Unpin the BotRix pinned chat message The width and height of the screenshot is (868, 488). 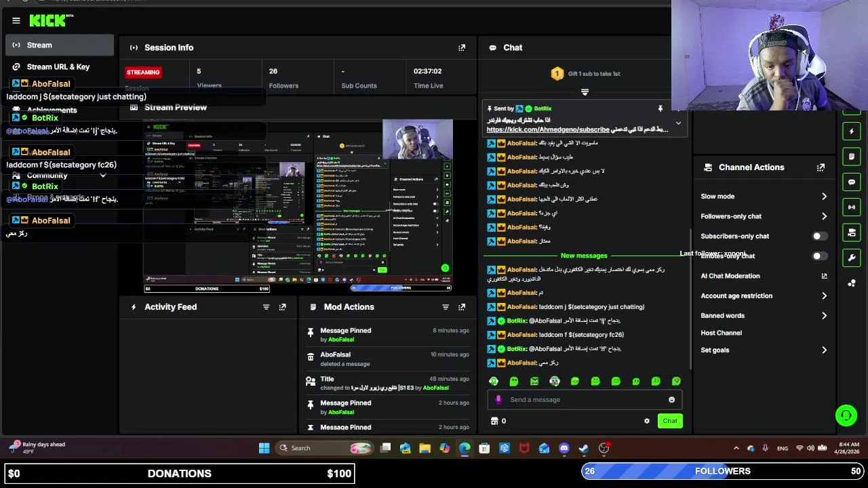(x=660, y=108)
